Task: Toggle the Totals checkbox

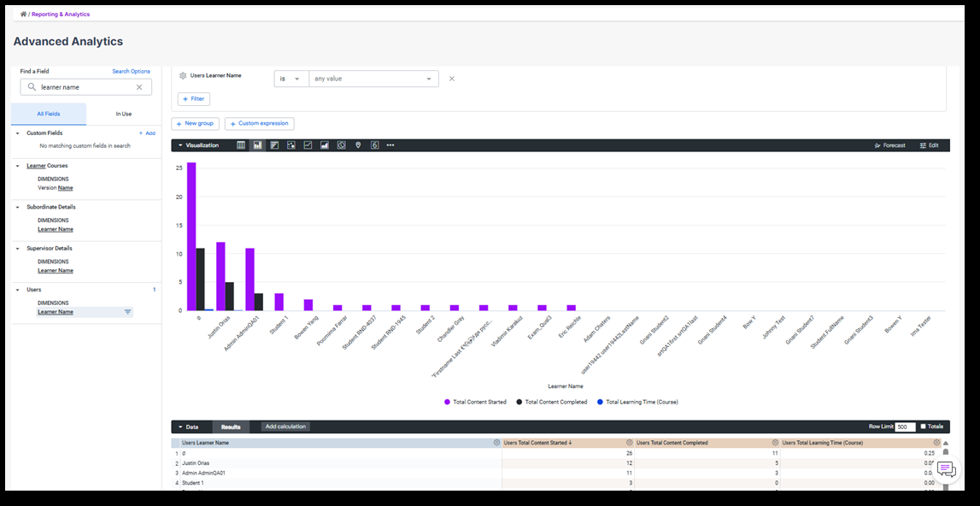Action: pos(924,427)
